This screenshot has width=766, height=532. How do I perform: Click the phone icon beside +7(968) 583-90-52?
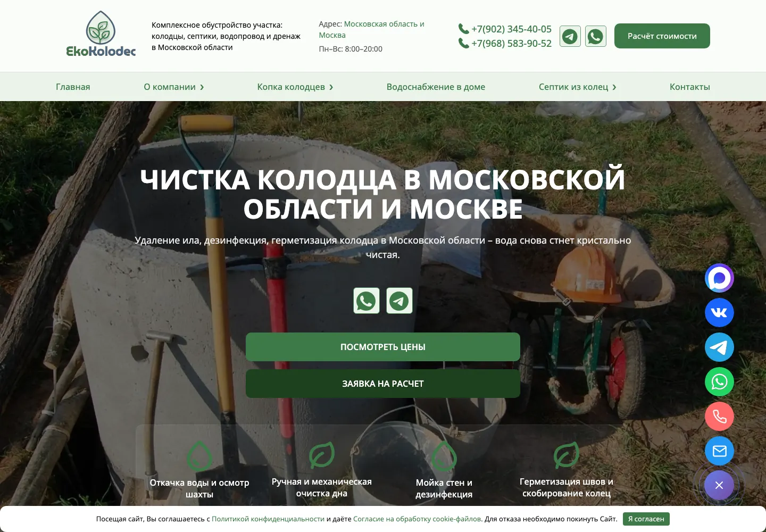pos(463,43)
